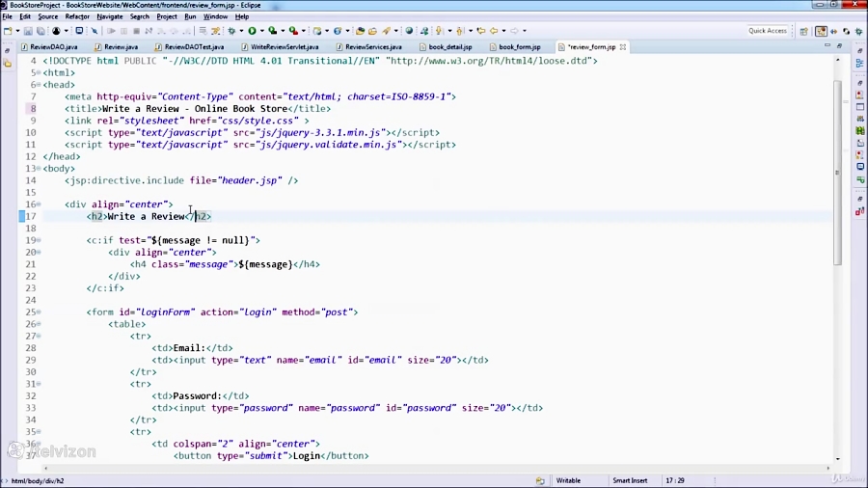Switch to the Debug perspective icon

(858, 32)
